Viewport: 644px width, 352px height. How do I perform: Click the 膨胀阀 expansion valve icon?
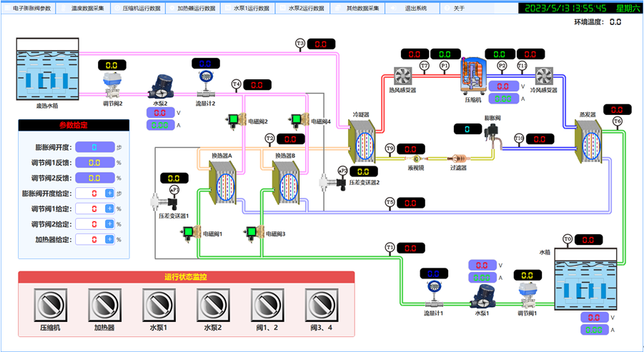(491, 134)
